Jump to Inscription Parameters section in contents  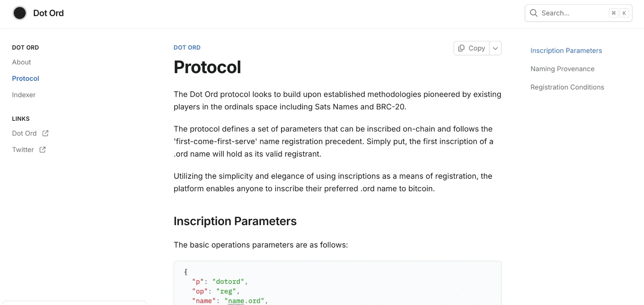(566, 51)
